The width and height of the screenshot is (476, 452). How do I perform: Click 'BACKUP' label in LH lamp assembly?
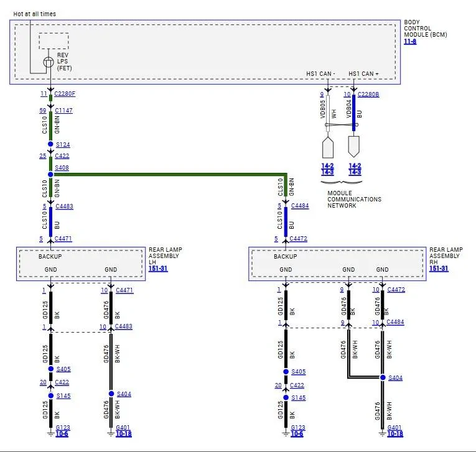(x=50, y=257)
